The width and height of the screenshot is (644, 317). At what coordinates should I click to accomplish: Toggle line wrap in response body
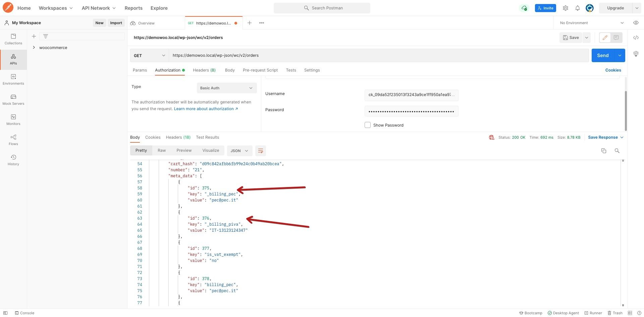(x=261, y=151)
